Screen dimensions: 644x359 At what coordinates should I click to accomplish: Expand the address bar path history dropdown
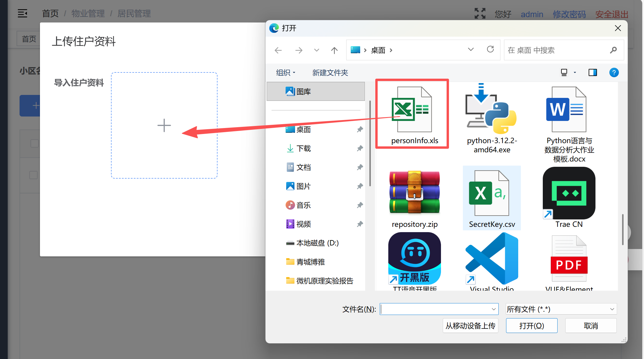[x=471, y=49]
